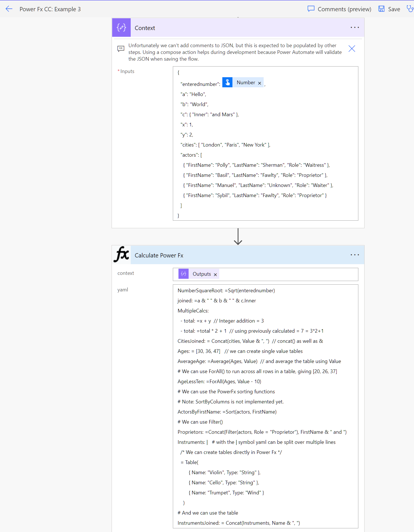Click the speech-bubble Comments icon
Screen dimensions: 414x532
coord(311,9)
